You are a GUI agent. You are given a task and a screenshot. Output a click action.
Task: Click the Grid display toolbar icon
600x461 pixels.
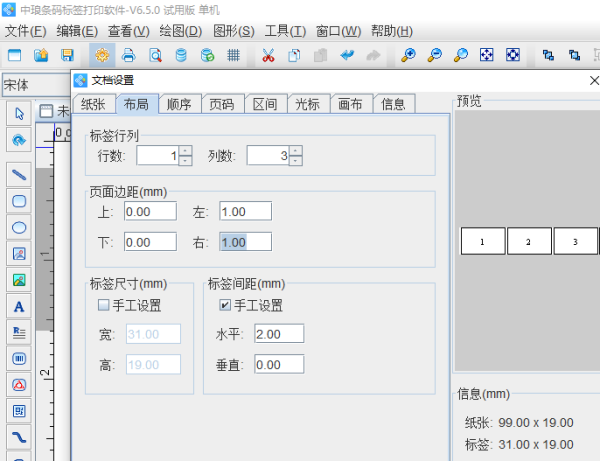point(234,55)
